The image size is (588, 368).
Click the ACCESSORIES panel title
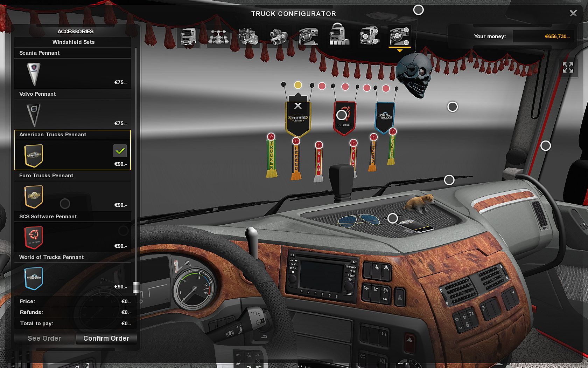75,32
